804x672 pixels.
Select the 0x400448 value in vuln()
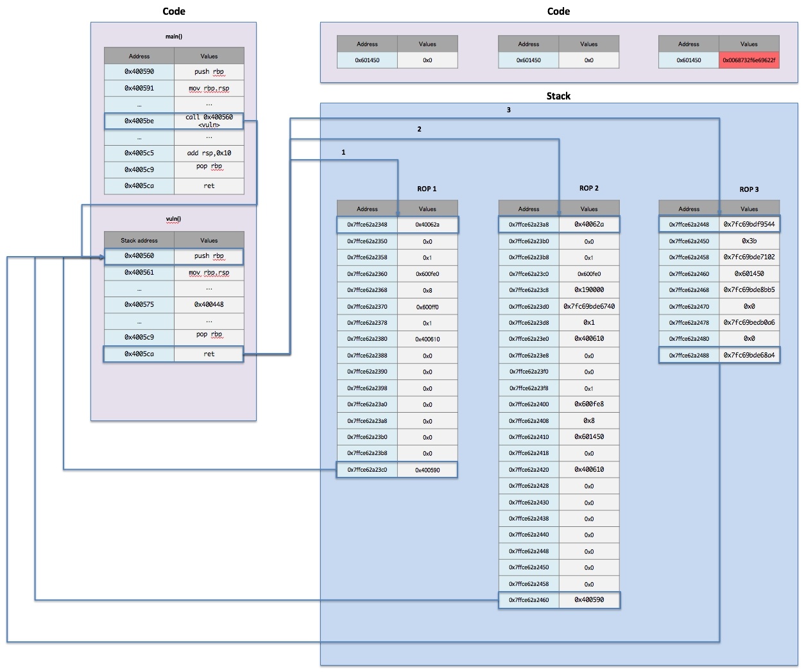pos(209,304)
